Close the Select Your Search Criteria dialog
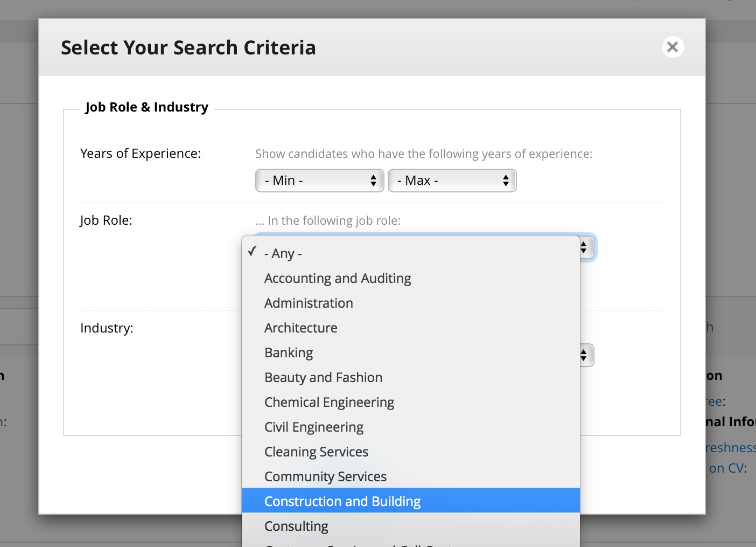 pos(672,47)
